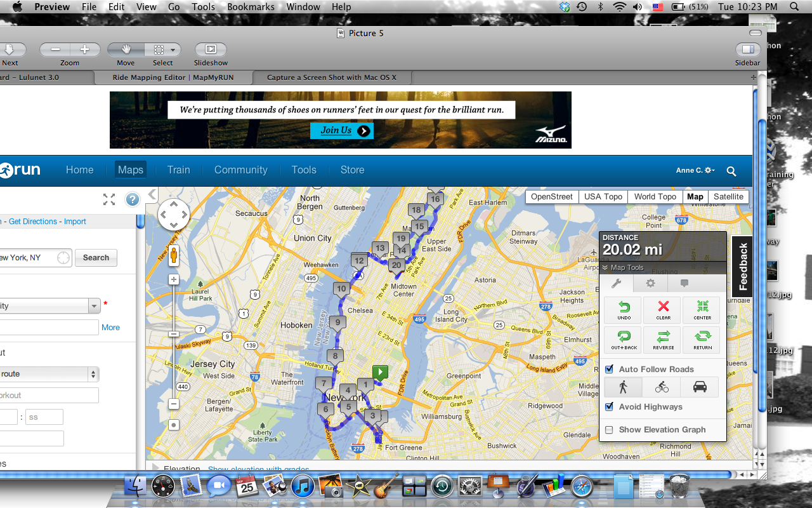Enable Show Elevation Graph checkbox
This screenshot has height=508, width=812.
click(610, 430)
